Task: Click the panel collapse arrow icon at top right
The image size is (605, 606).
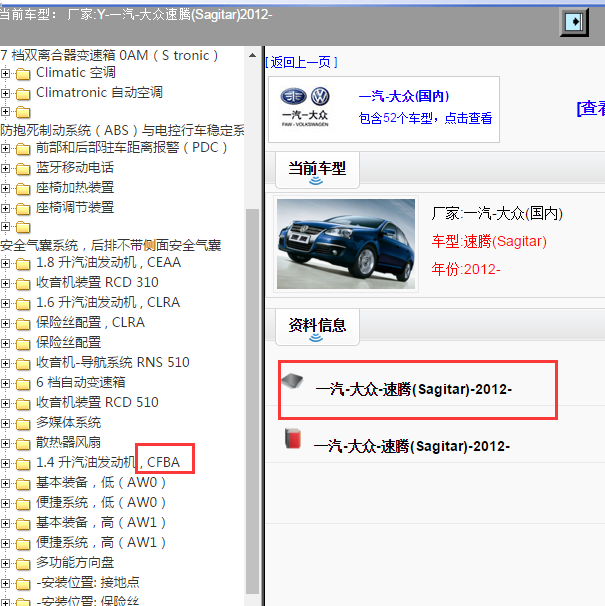Action: coord(574,22)
